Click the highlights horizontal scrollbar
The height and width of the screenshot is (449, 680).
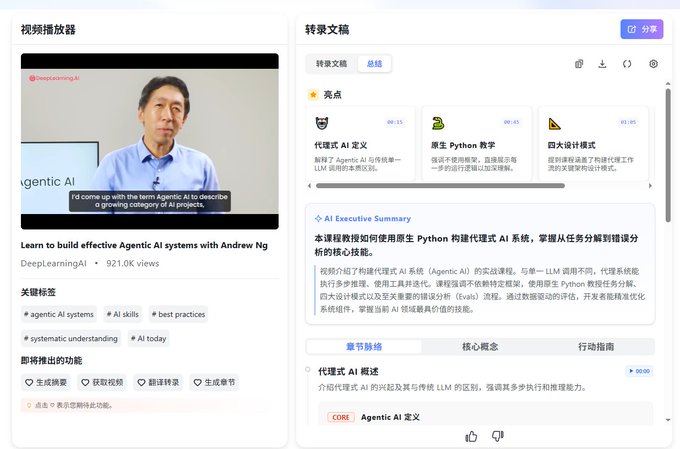pos(440,186)
